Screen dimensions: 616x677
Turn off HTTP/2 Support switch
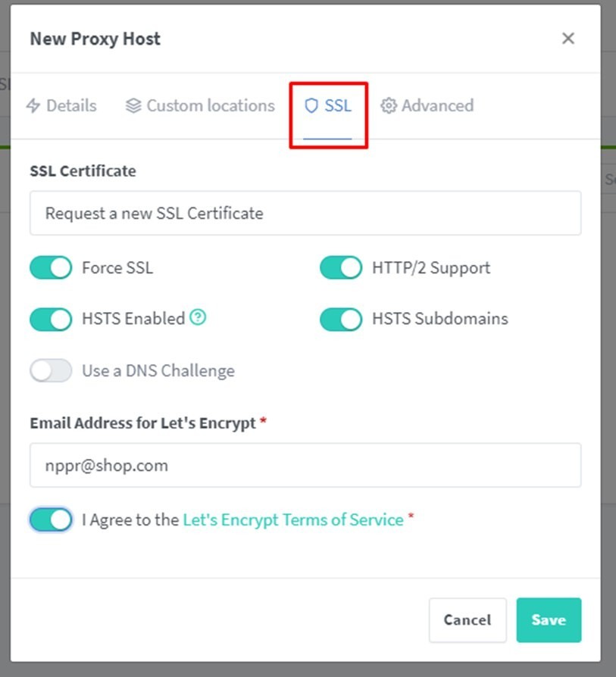[x=341, y=267]
